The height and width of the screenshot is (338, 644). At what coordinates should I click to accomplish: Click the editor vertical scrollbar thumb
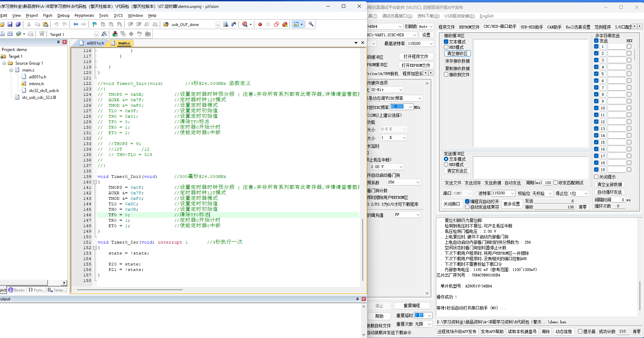point(363,250)
